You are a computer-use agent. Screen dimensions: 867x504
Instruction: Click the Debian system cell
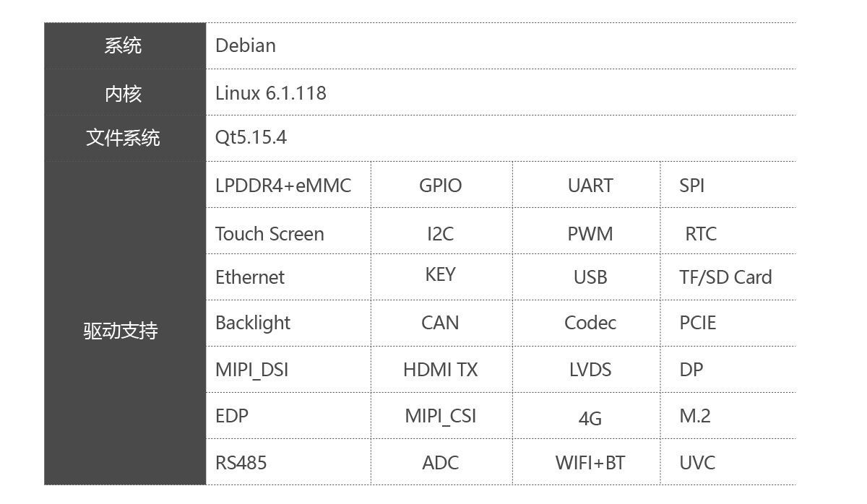pos(246,45)
